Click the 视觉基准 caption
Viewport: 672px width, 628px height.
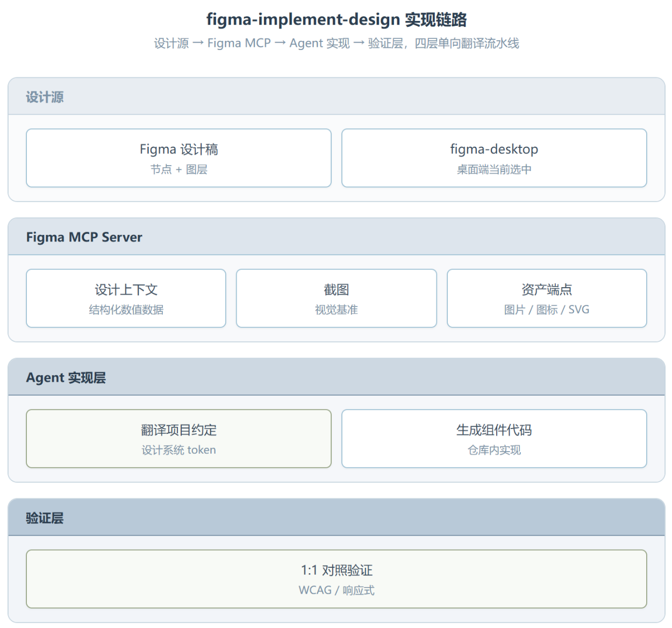pyautogui.click(x=337, y=310)
